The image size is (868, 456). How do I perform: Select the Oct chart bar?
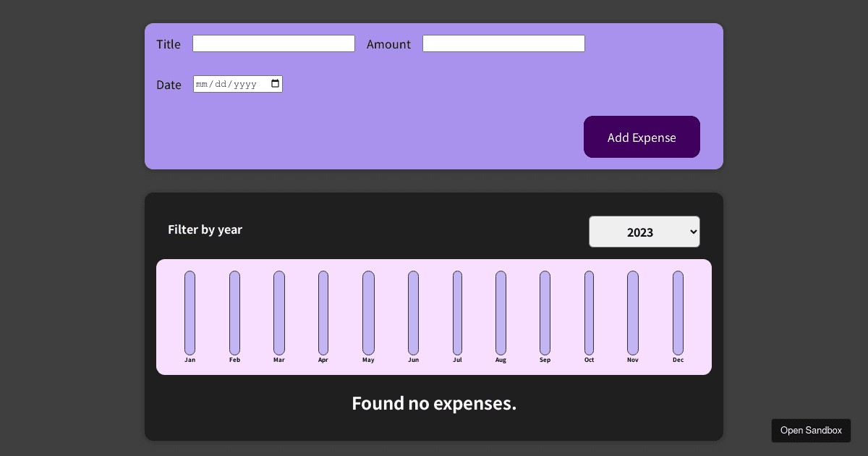[x=589, y=313]
